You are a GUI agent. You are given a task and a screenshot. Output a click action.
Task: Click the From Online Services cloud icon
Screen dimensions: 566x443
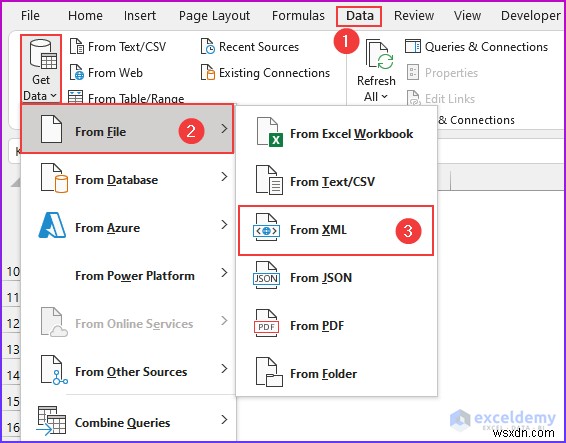pos(54,322)
